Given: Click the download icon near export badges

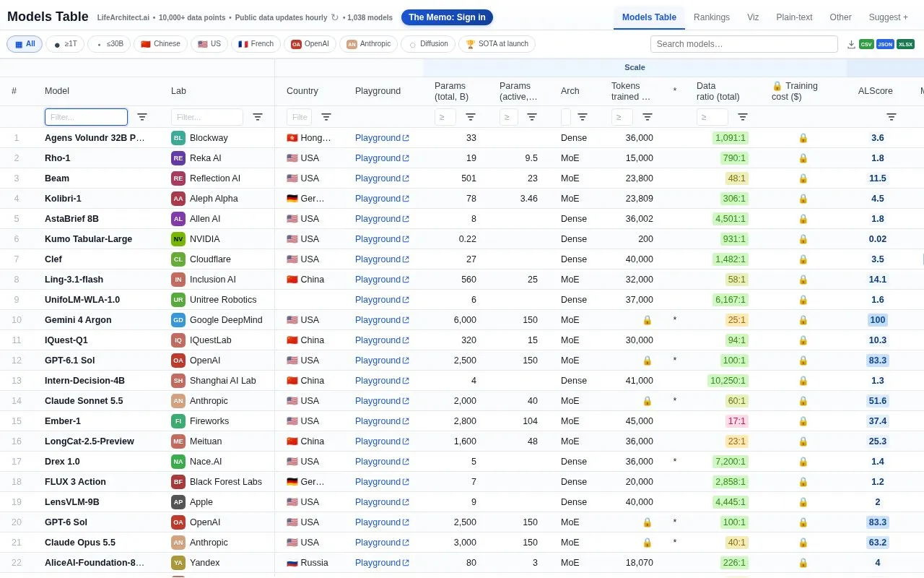Looking at the screenshot, I should tap(851, 44).
